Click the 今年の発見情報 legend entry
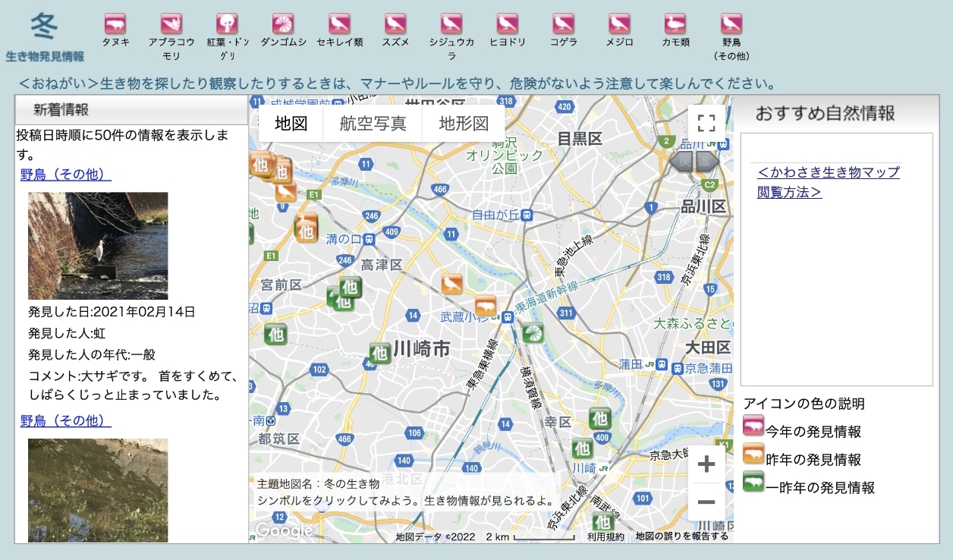953x560 pixels. 803,429
